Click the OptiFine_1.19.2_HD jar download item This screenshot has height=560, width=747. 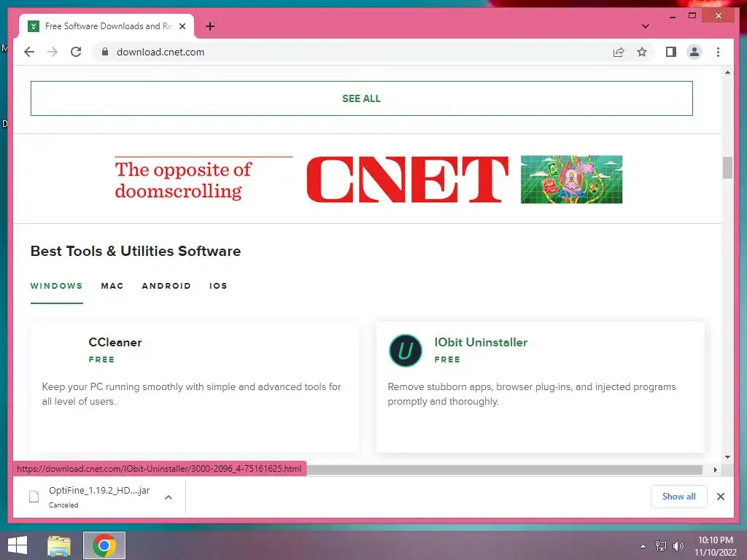pos(99,497)
